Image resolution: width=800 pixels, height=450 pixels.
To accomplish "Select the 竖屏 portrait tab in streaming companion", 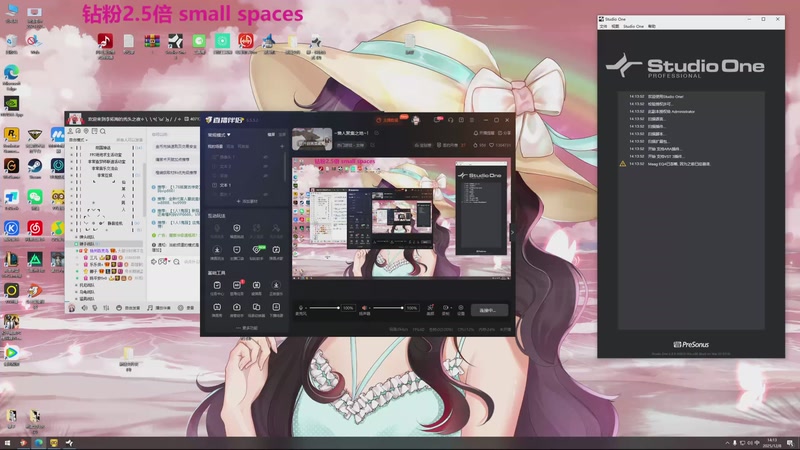I will [282, 135].
